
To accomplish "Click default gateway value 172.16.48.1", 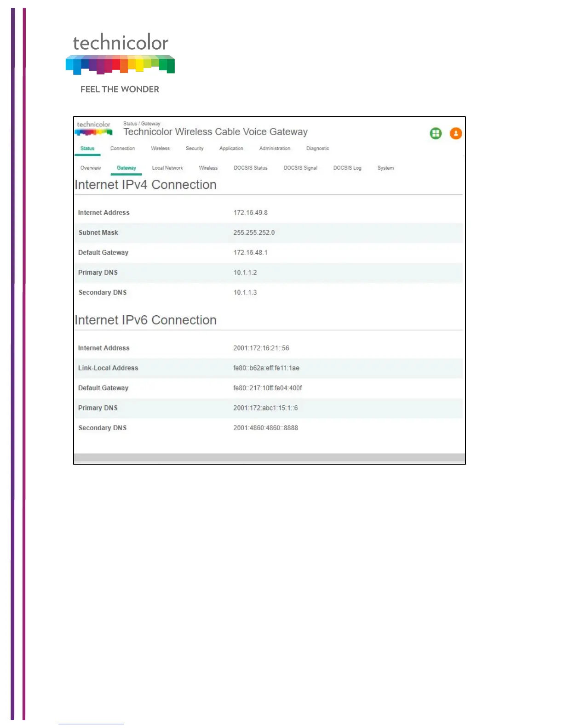I will 251,253.
